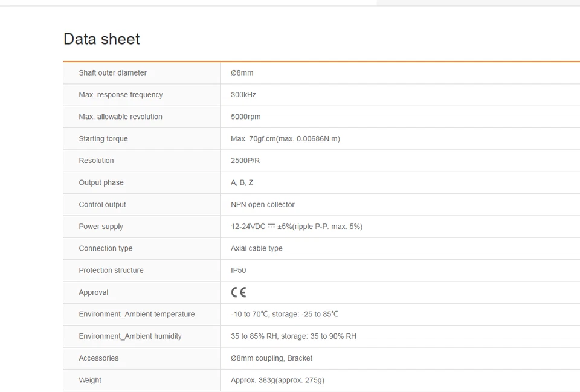Select the Output phase label
The width and height of the screenshot is (580, 392).
point(101,182)
